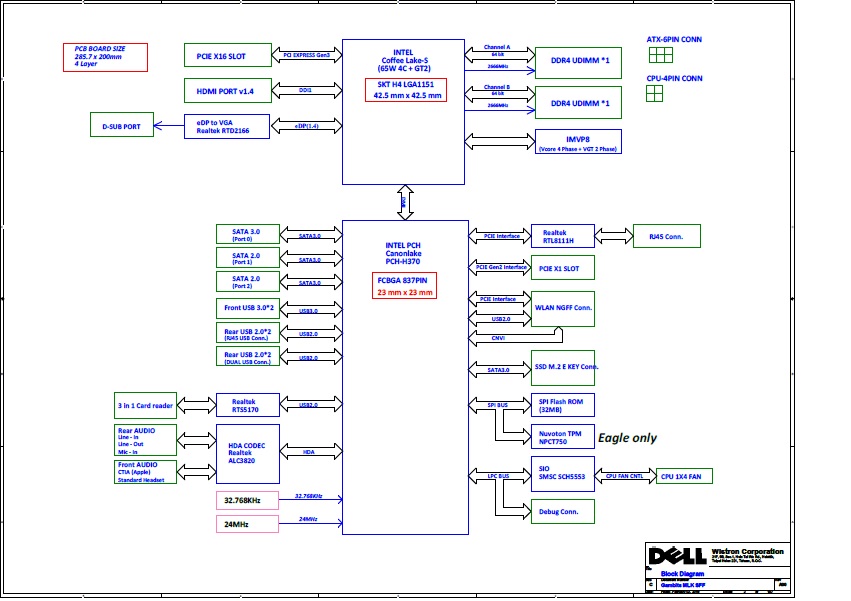Click the Channel A double arrow

[498, 52]
